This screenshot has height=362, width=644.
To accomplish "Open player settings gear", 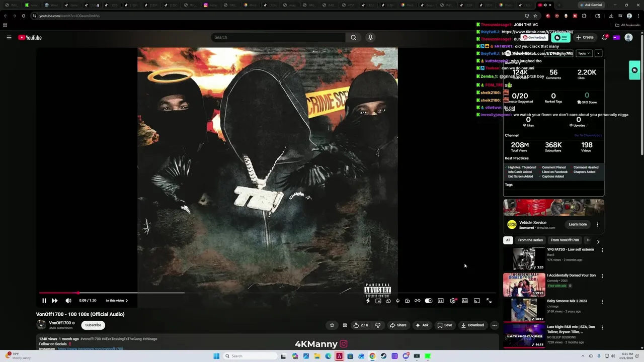I will coord(453,301).
